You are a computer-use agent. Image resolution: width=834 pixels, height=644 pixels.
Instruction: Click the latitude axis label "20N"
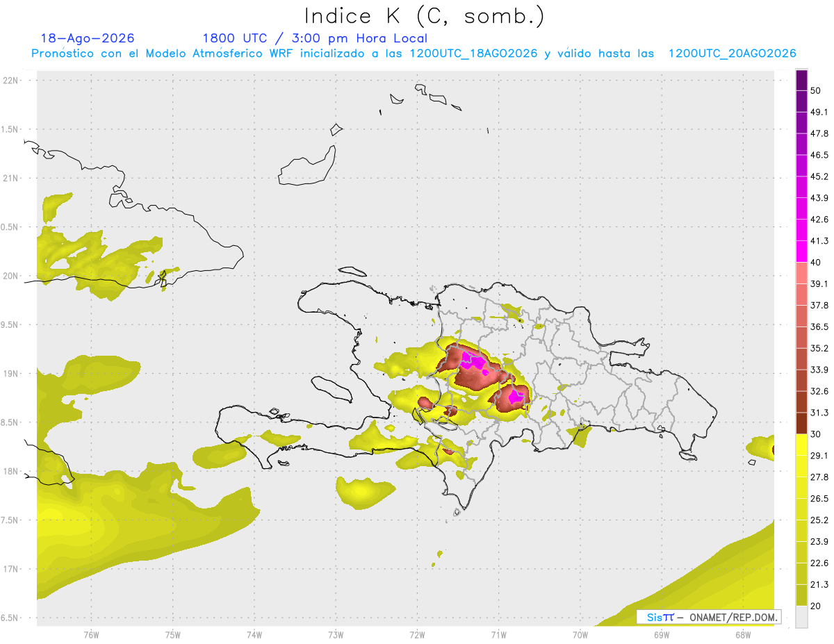click(x=10, y=276)
